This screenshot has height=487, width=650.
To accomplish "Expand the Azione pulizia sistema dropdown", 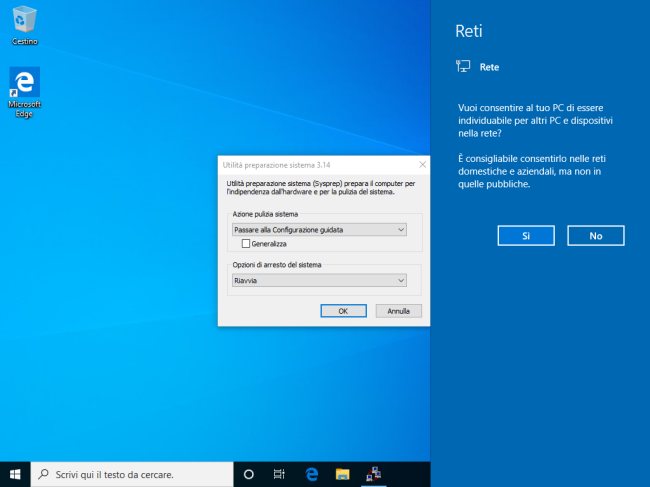I will [319, 230].
